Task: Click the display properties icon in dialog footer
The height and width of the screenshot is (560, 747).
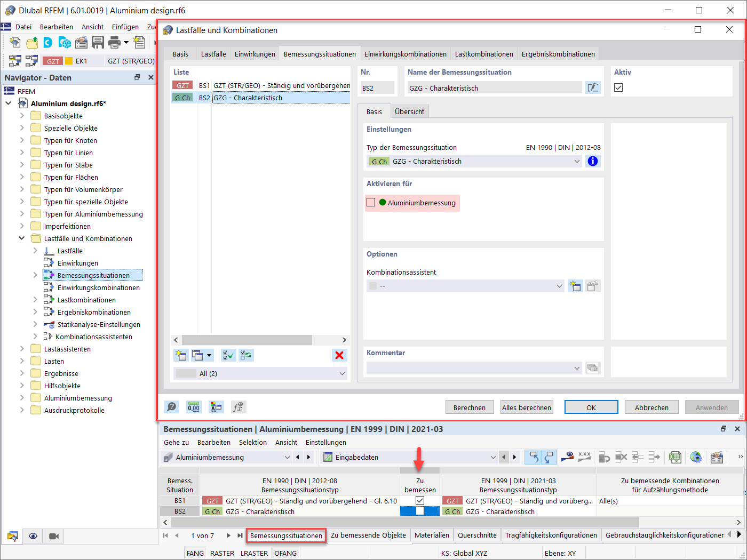Action: 216,407
